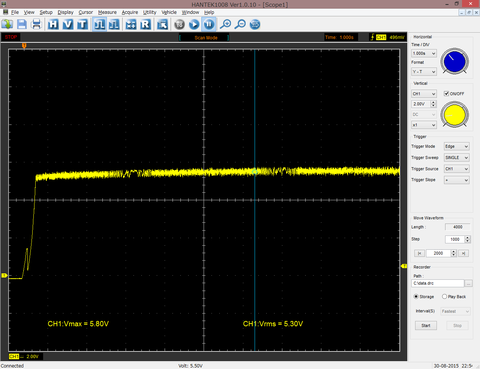Viewport: 480px width, 369px height.
Task: Click the blue Run play button
Action: (194, 24)
